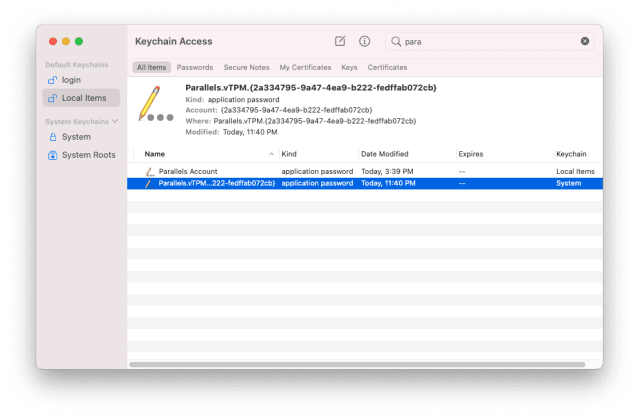Collapse the System Keychains section chevron
The image size is (639, 417).
[x=115, y=121]
